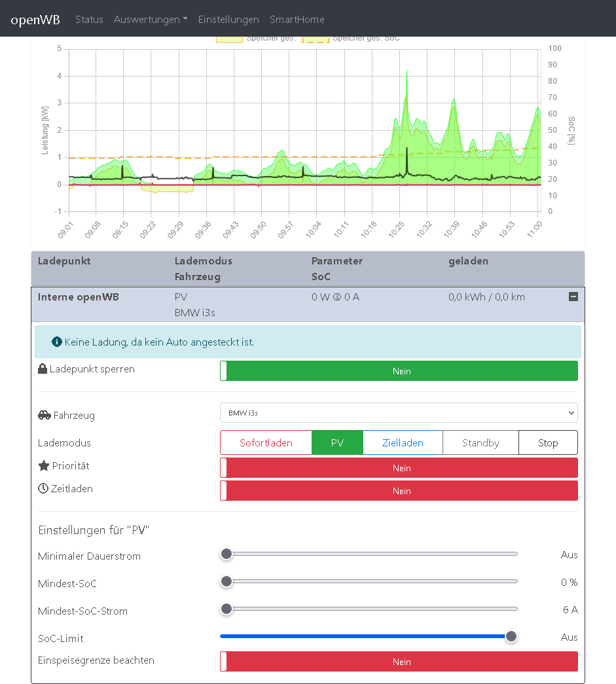
Task: Click the openWB logo in the navbar
Action: point(35,19)
